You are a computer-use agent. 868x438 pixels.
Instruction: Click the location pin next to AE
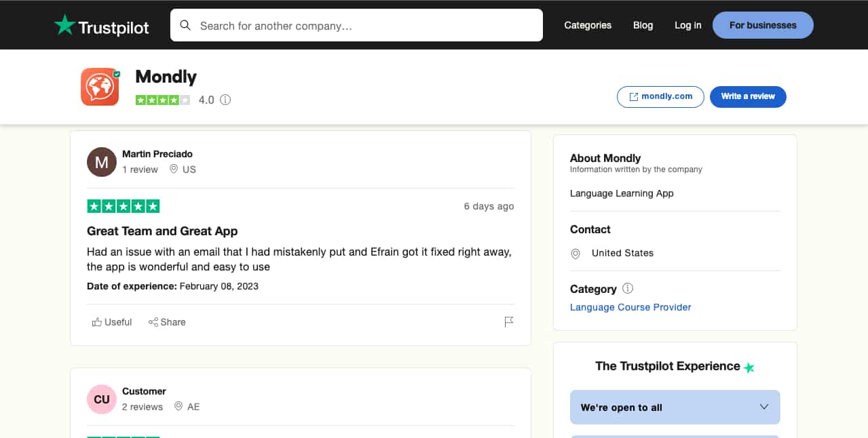coord(178,407)
